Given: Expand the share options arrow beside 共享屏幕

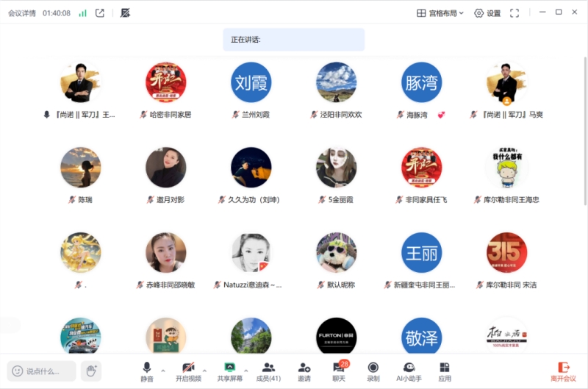Looking at the screenshot, I should coord(245,371).
